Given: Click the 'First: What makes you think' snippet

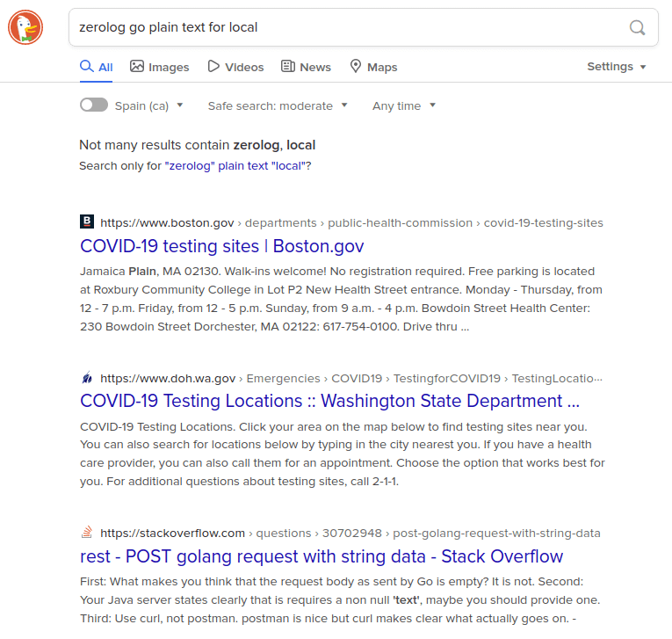Looking at the screenshot, I should click(x=340, y=600).
